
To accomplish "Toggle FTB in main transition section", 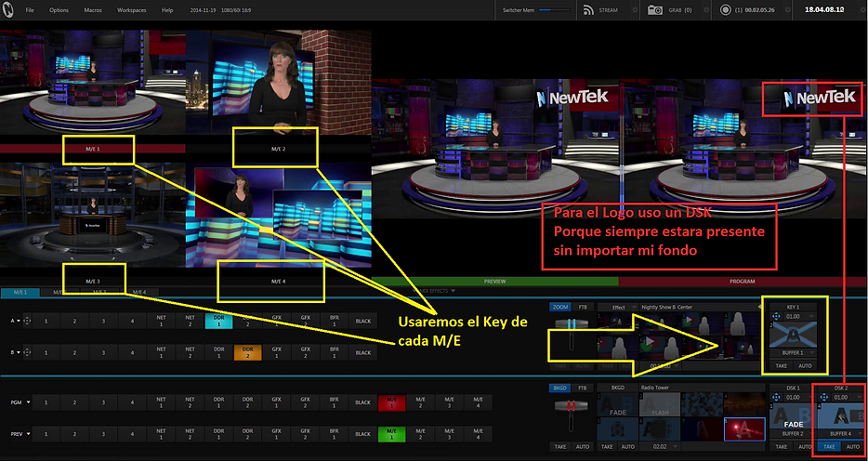I will point(582,388).
